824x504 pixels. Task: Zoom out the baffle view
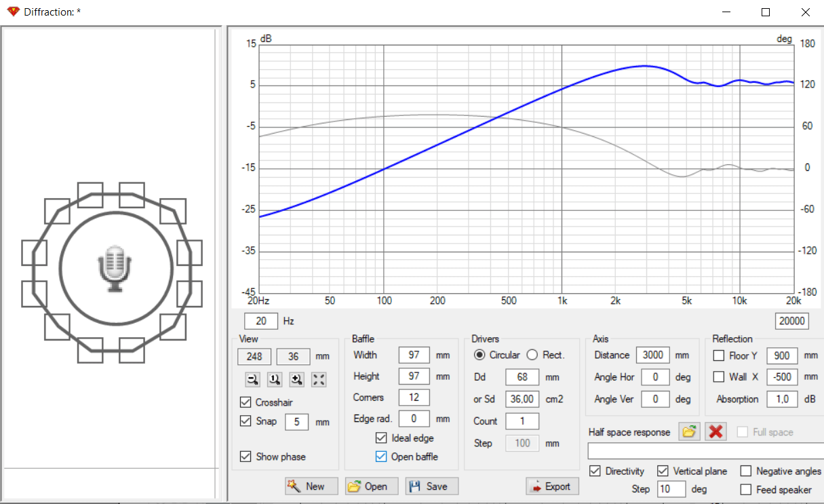click(x=253, y=380)
